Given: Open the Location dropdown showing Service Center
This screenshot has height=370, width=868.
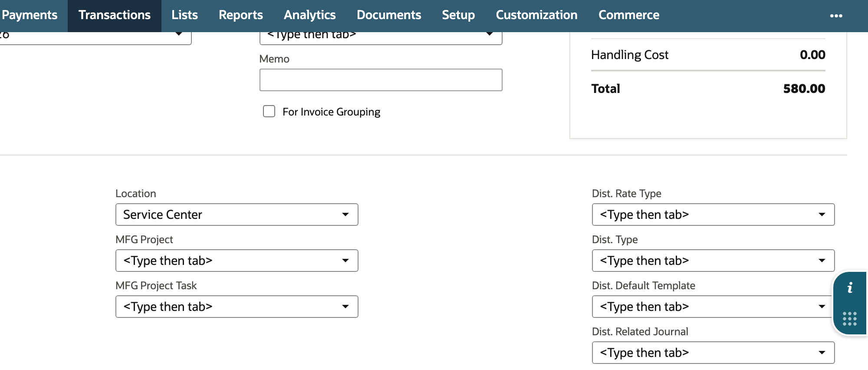Looking at the screenshot, I should coord(237,215).
